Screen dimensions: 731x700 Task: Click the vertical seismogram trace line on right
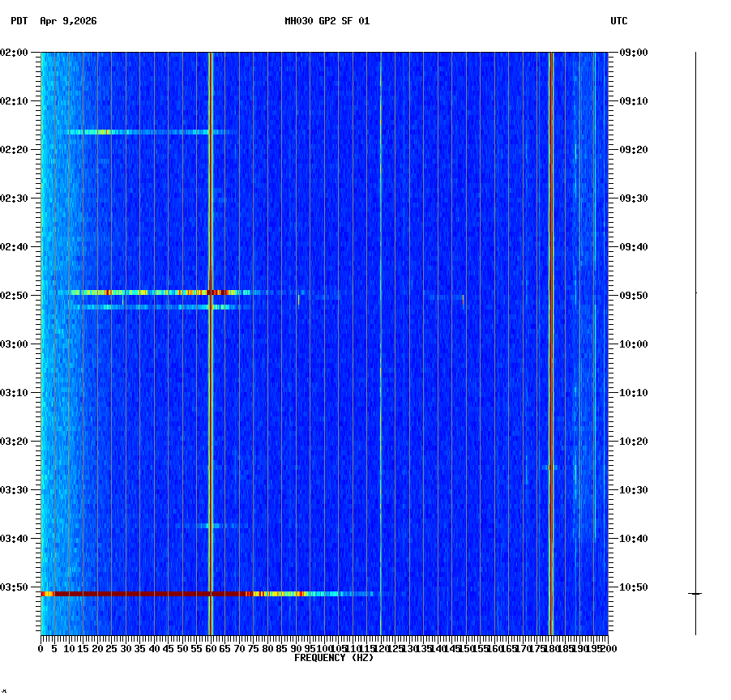694,324
